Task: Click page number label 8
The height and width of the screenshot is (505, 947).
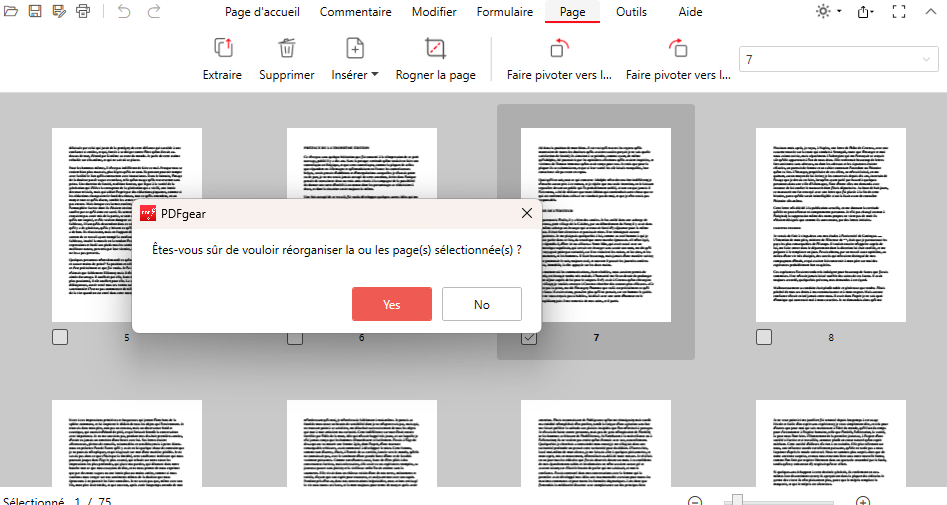Action: coord(831,338)
